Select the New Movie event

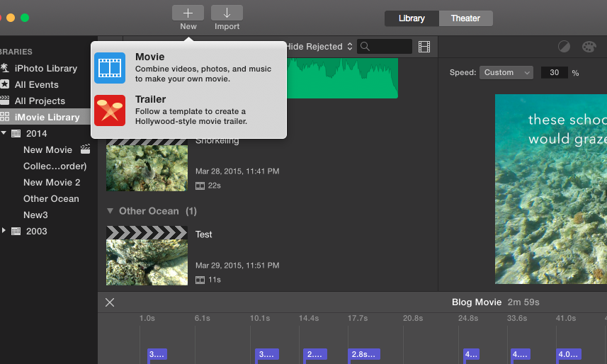tap(47, 150)
